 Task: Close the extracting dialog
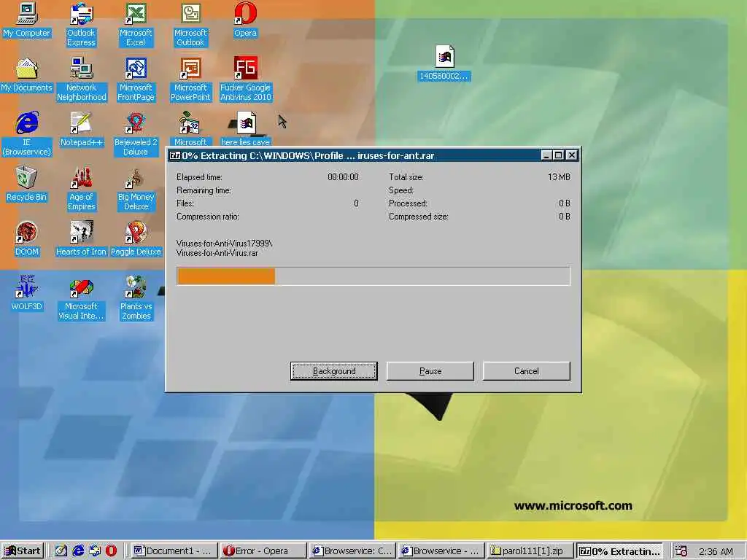pos(572,155)
